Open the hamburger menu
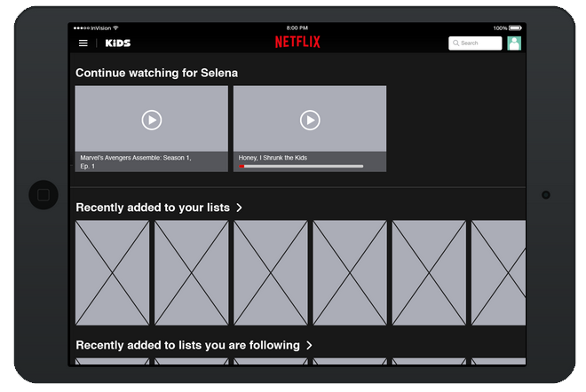The height and width of the screenshot is (392, 586). pos(83,43)
